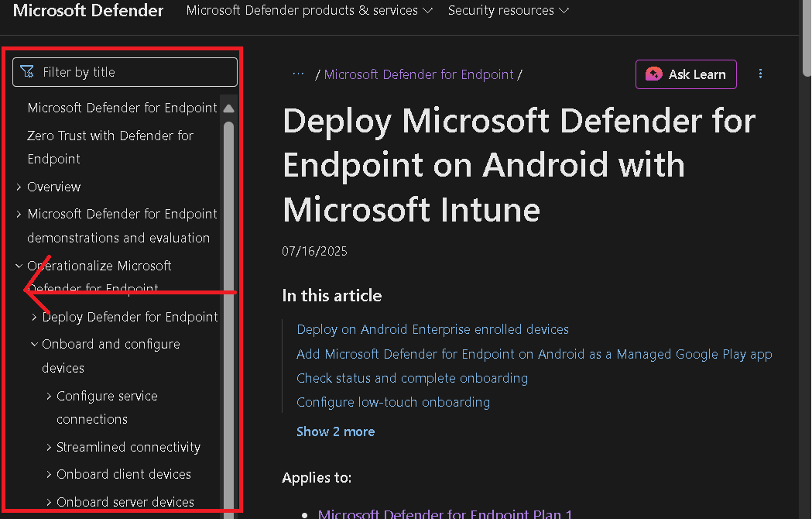Open Microsoft Defender products & services menu
This screenshot has height=519, width=812.
pyautogui.click(x=309, y=10)
